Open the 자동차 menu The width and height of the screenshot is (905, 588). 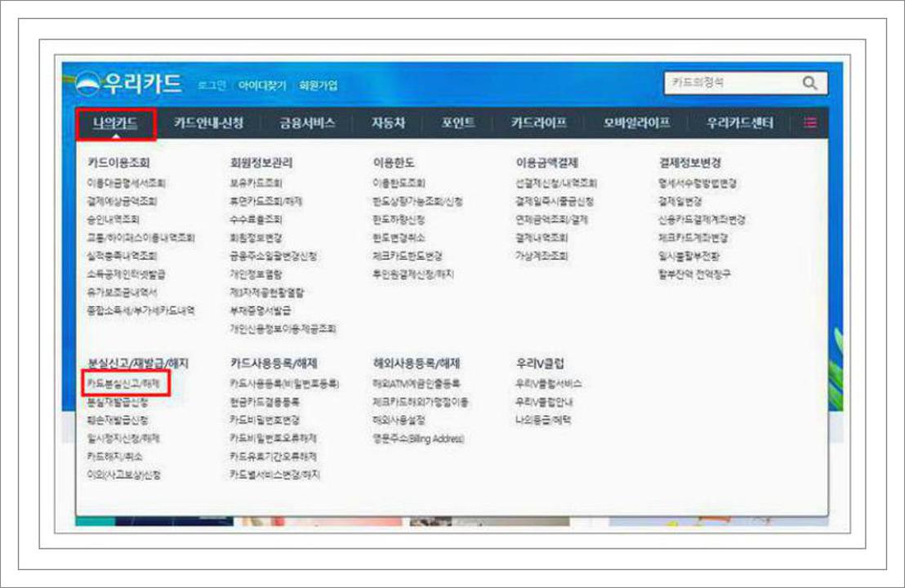[389, 123]
